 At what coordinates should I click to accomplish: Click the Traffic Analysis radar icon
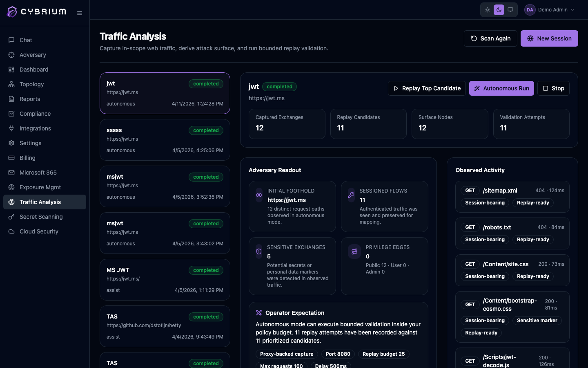point(11,202)
